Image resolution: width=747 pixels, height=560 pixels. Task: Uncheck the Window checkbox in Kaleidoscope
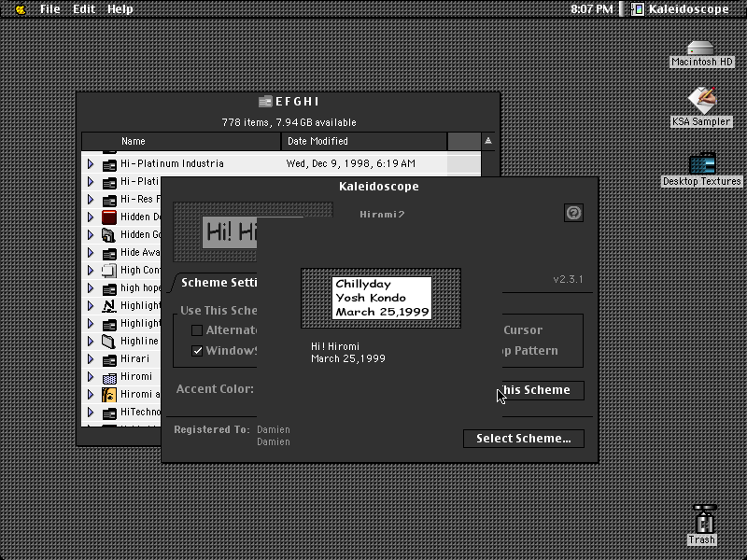pos(197,351)
